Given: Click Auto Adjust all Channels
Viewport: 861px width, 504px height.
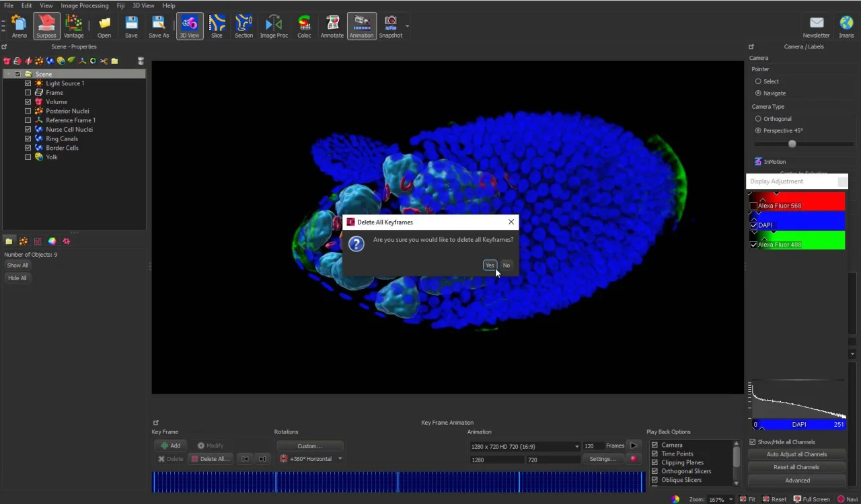Looking at the screenshot, I should (797, 454).
